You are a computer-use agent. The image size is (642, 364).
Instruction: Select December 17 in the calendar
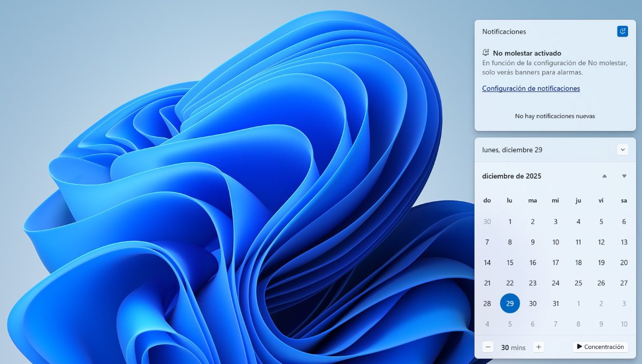pyautogui.click(x=556, y=263)
